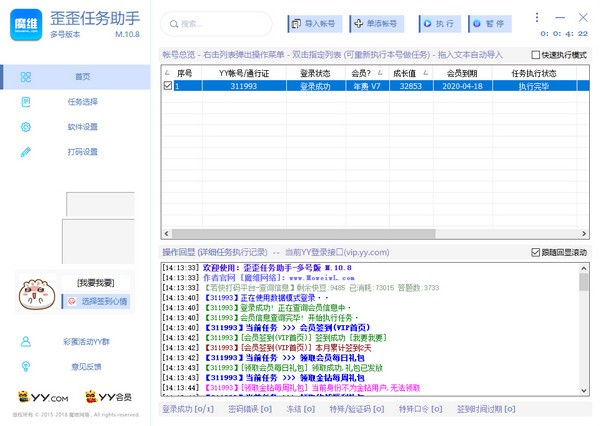The height and width of the screenshot is (426, 600).
Task: Sort by 登录状态 column header
Action: (315, 73)
